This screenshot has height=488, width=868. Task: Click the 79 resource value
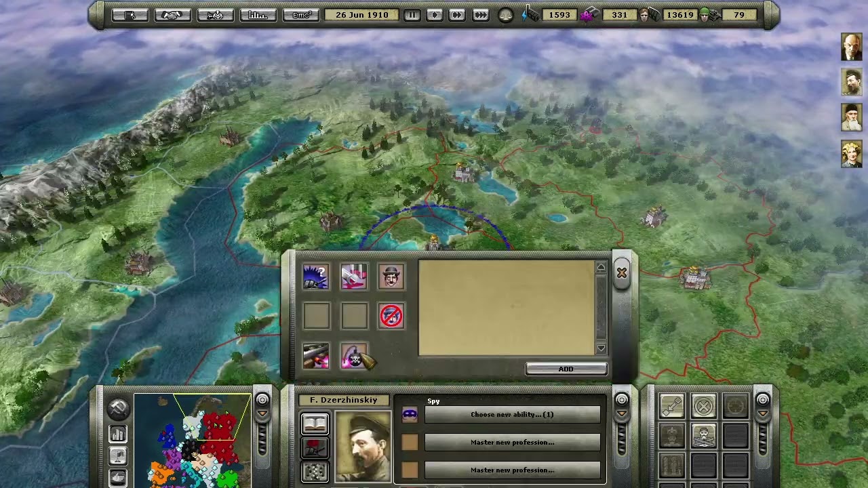[739, 15]
